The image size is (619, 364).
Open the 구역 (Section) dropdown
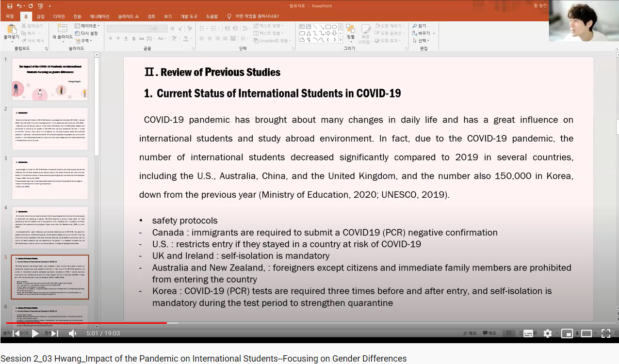point(83,41)
